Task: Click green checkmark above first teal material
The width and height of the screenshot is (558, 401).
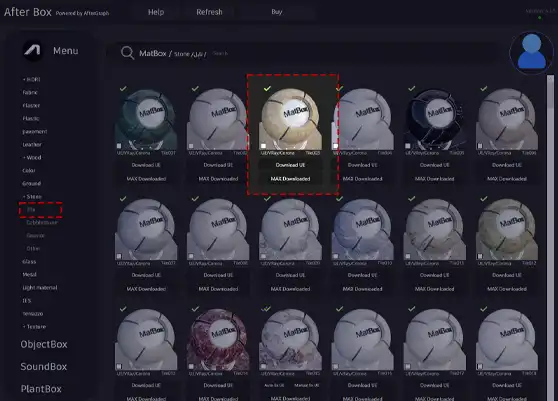Action: click(x=123, y=89)
